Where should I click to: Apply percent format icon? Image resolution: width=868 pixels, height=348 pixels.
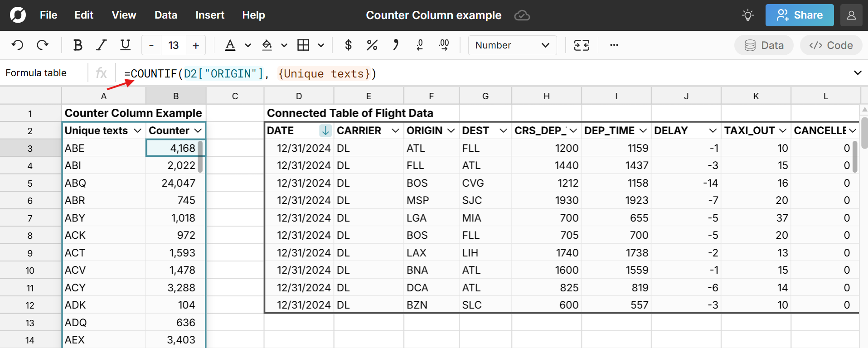pyautogui.click(x=372, y=45)
